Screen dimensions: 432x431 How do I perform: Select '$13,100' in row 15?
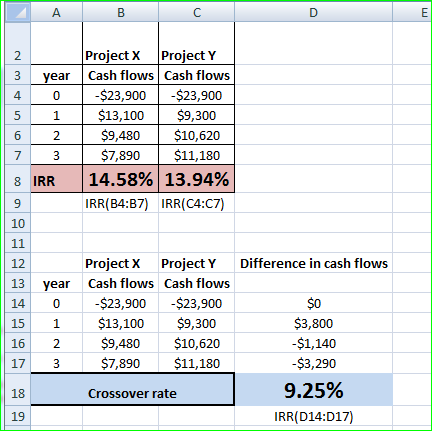click(121, 323)
